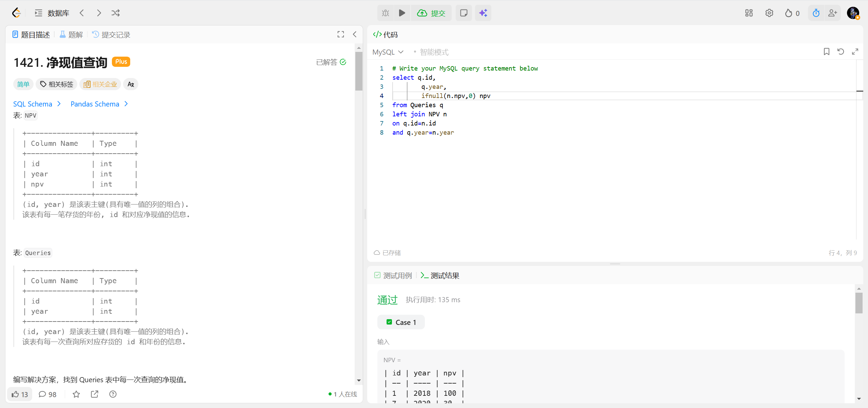Screen dimensions: 868x408
Task: Click the run code play button
Action: pyautogui.click(x=402, y=13)
